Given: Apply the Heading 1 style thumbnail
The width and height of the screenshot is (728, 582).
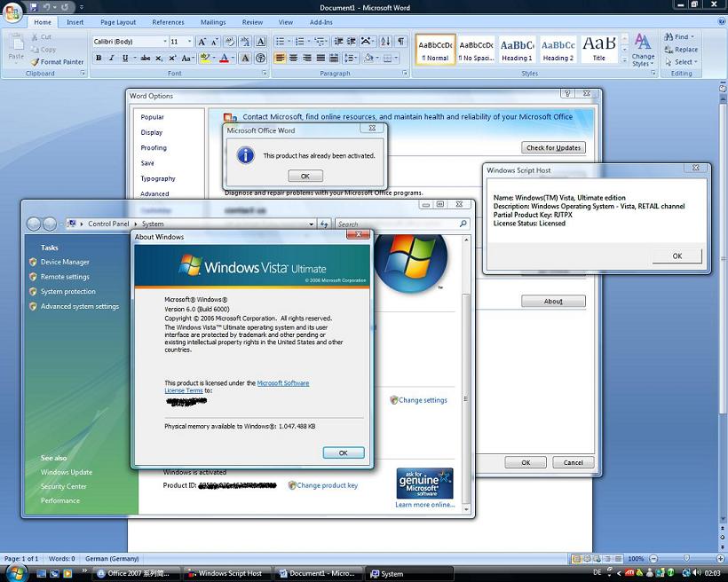Looking at the screenshot, I should pos(517,49).
